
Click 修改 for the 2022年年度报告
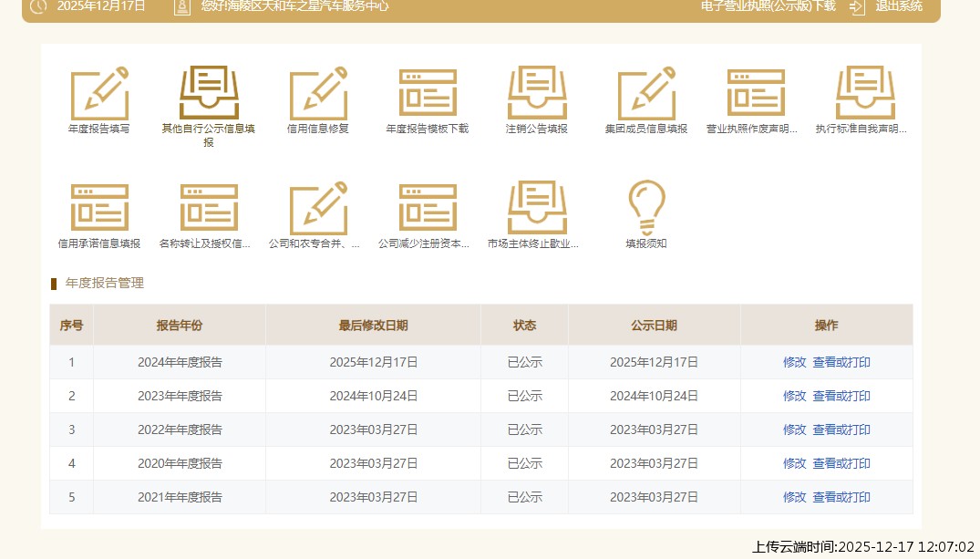click(794, 430)
